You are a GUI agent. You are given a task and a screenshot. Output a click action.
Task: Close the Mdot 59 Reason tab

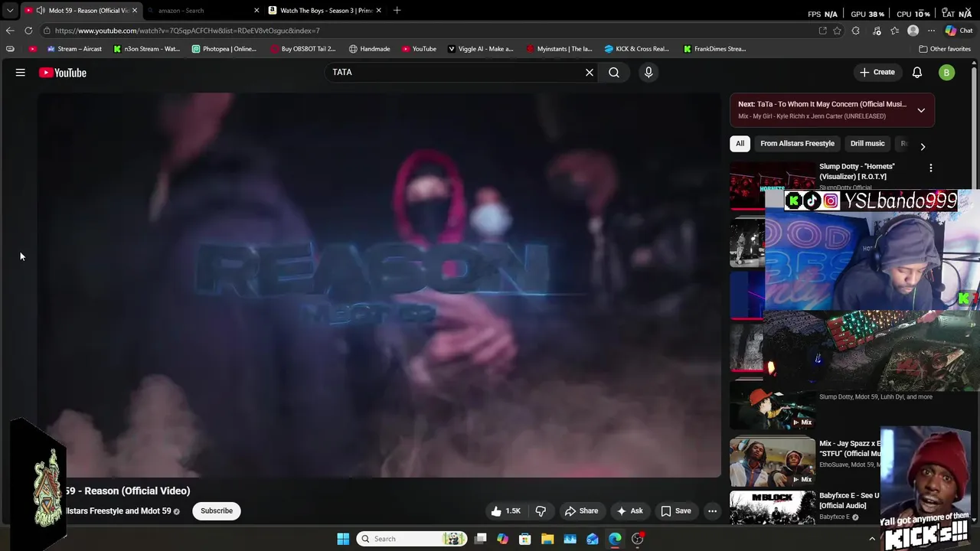tap(135, 11)
